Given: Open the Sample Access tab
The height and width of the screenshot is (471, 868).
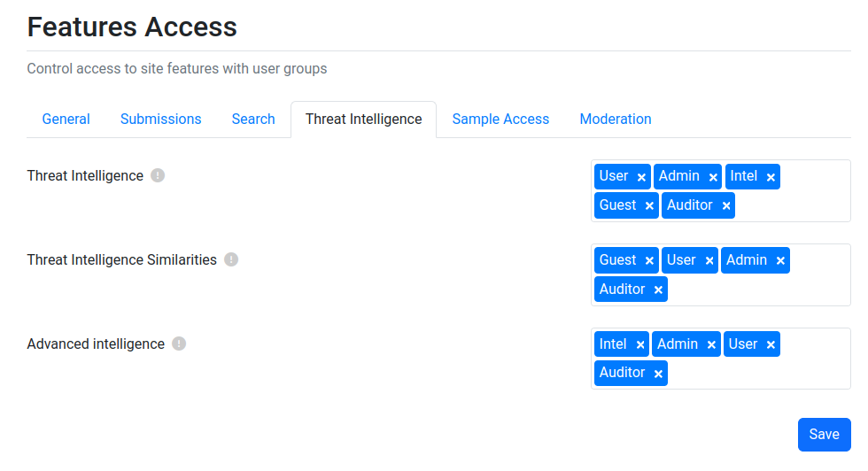Looking at the screenshot, I should click(500, 119).
